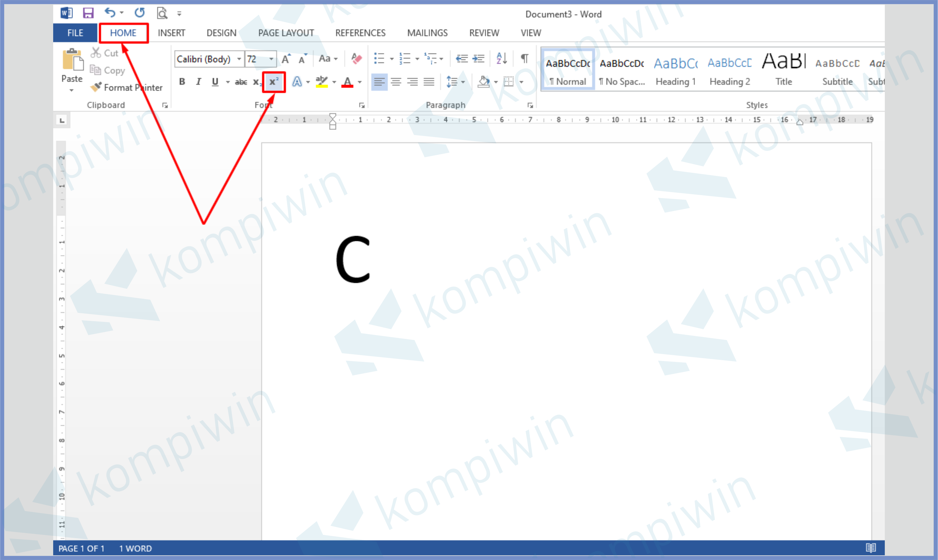Image resolution: width=938 pixels, height=560 pixels.
Task: Open the INSERT ribbon tab
Action: tap(171, 33)
